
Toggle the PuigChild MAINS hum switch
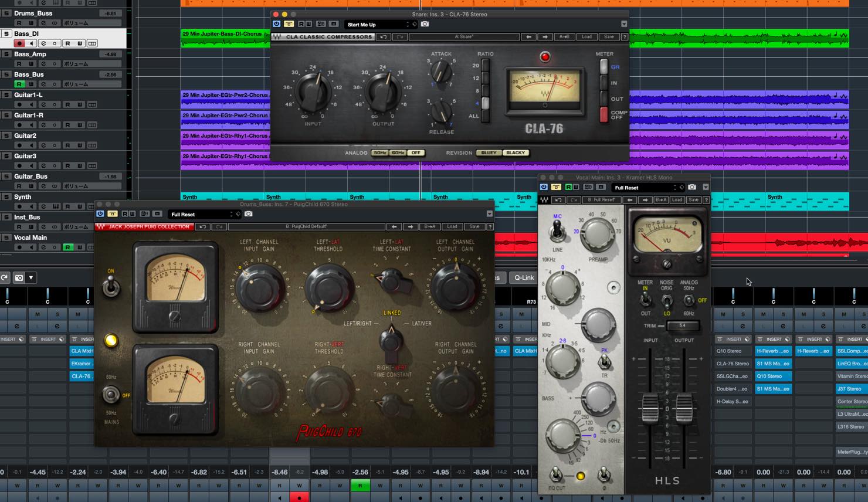(x=111, y=394)
